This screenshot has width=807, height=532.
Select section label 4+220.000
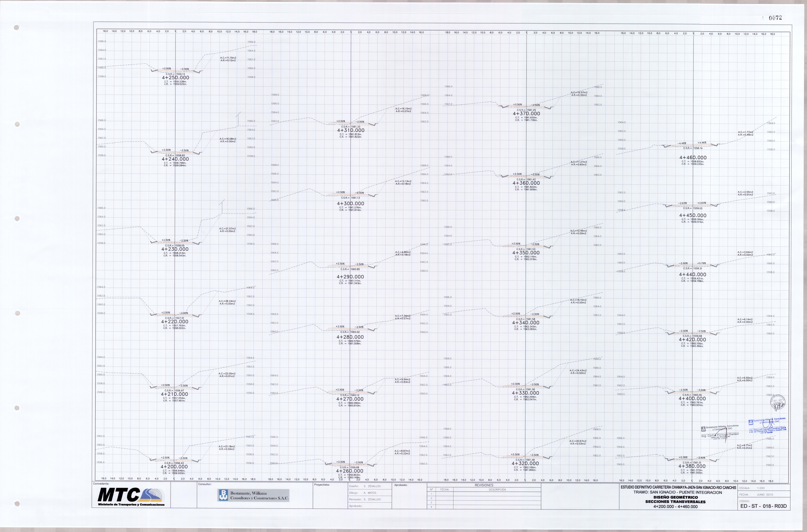(175, 322)
